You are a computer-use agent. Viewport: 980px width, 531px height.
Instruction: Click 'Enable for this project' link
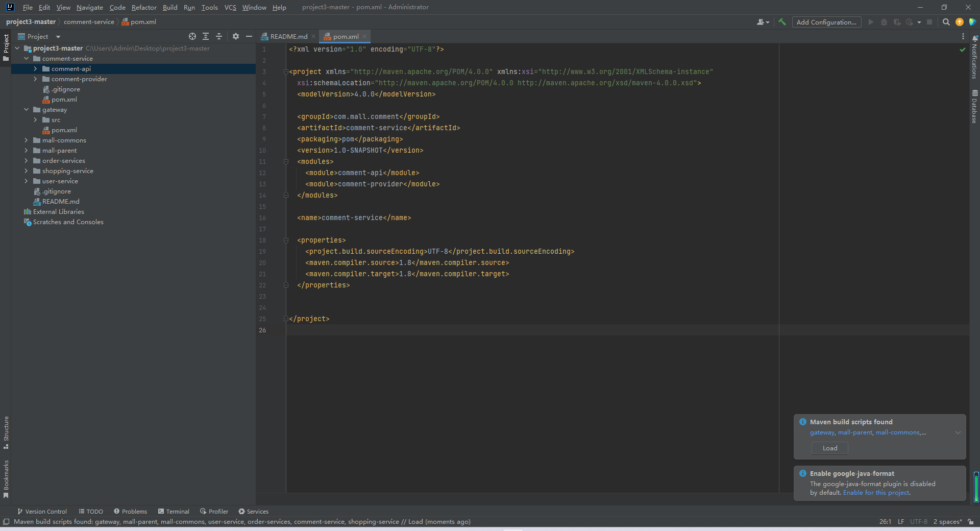coord(876,493)
